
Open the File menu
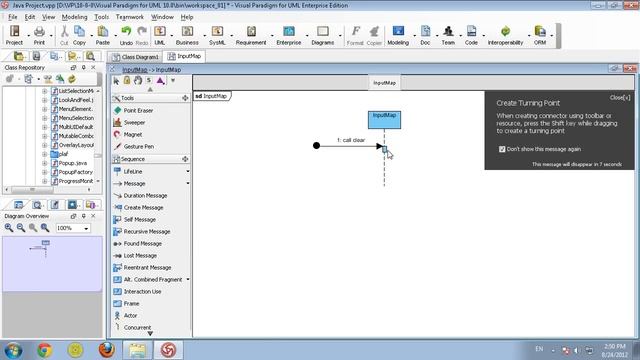coord(13,17)
